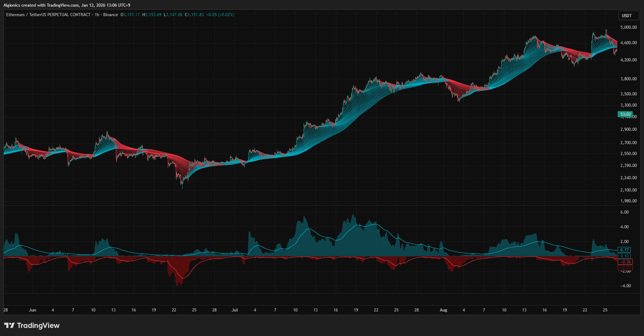Click the 2,900.00 price axis label
Screen dimensions: 644x336
(x=629, y=129)
